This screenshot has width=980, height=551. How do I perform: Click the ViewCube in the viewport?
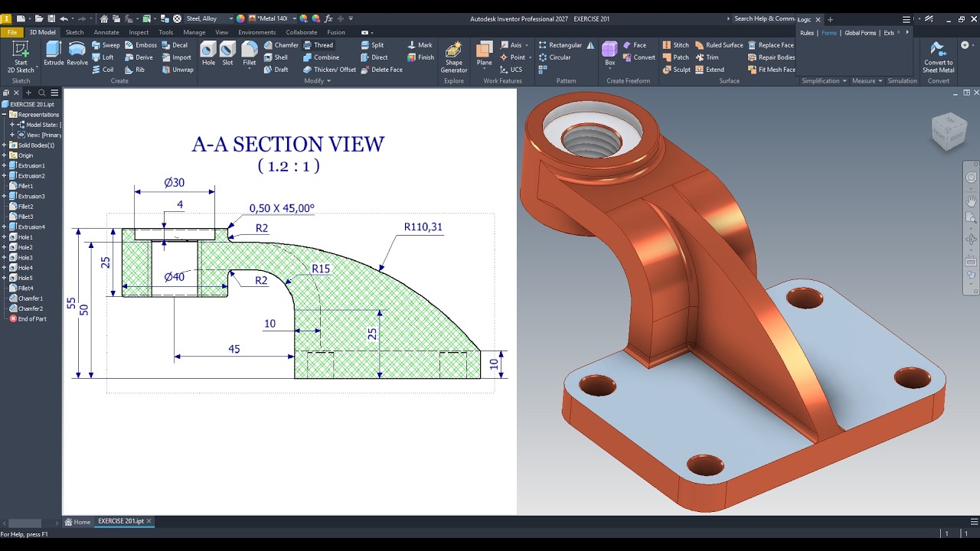point(948,131)
